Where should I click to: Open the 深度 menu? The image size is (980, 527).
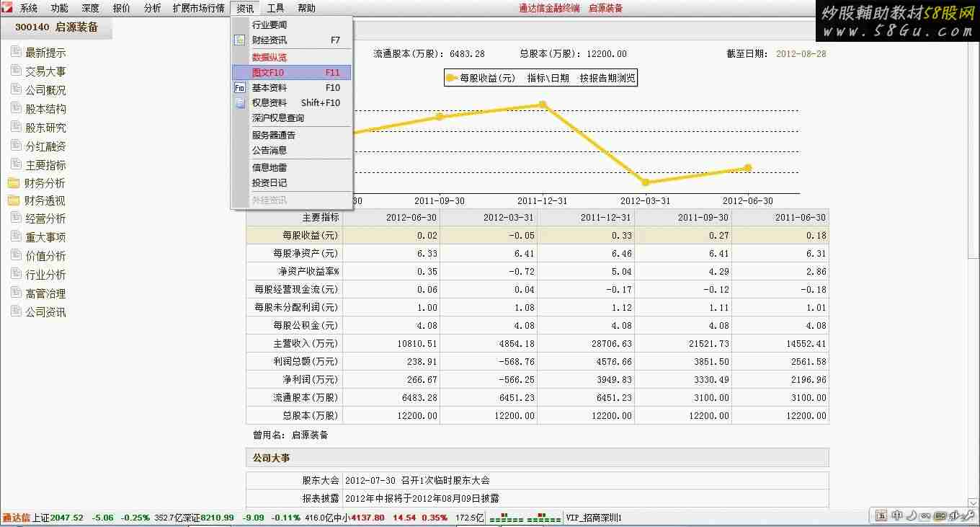point(90,9)
